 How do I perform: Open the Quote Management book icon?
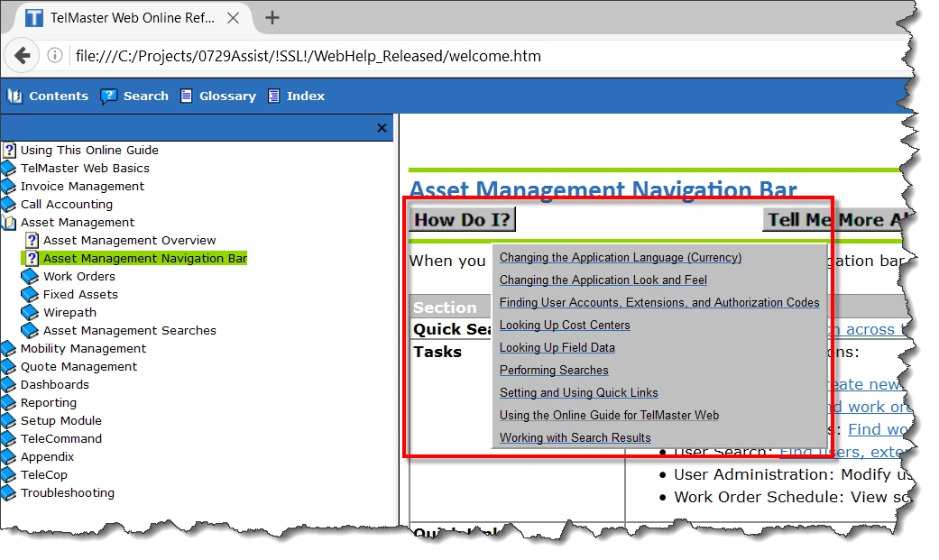click(x=9, y=366)
